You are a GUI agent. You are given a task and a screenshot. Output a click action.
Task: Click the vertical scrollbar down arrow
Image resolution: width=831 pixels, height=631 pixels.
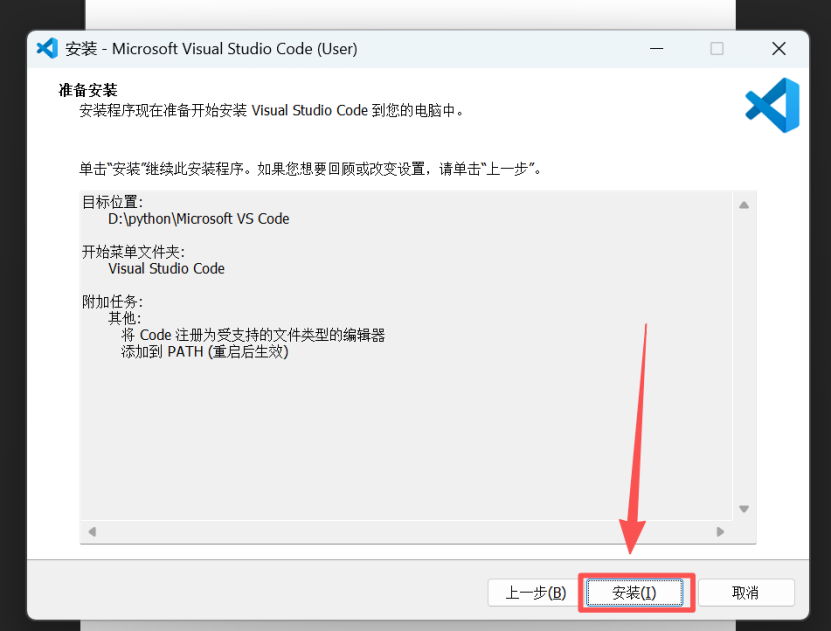coord(744,509)
